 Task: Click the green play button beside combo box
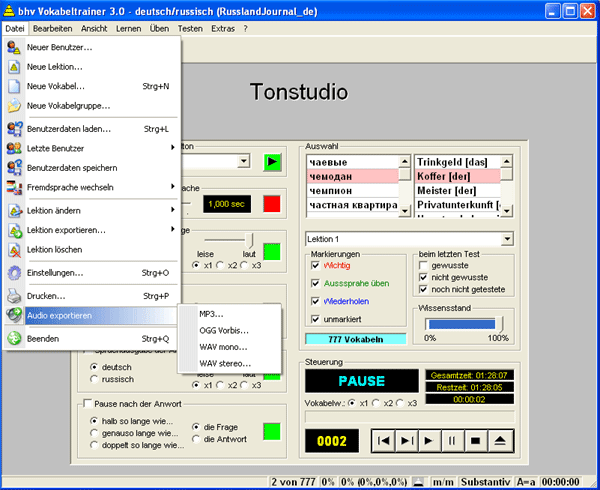[x=272, y=161]
